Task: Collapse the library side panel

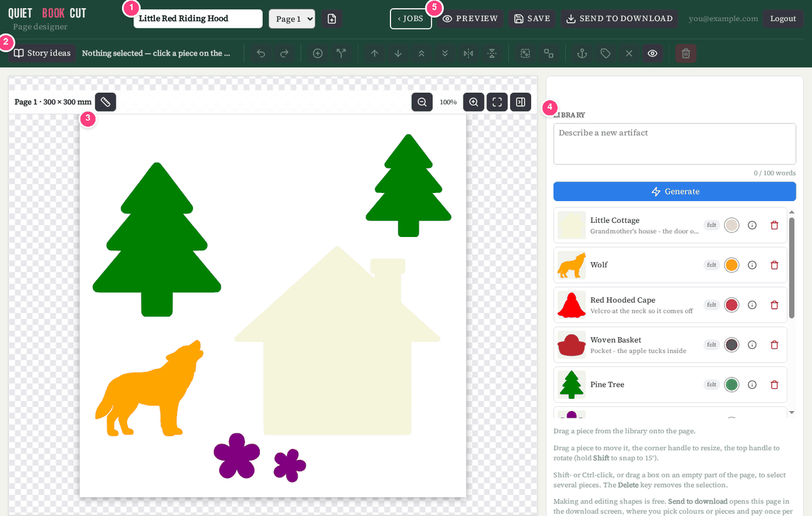Action: [x=520, y=102]
